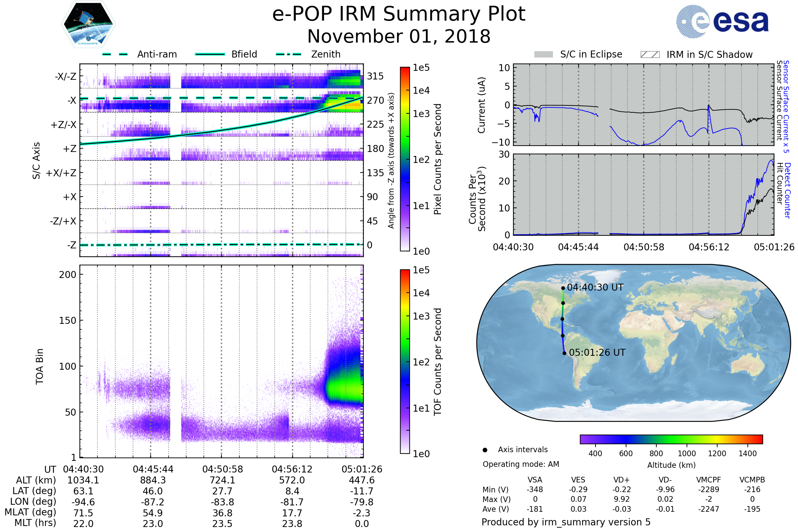Click the Produced by irm_summary version 5 text
The image size is (798, 532).
pos(566,522)
